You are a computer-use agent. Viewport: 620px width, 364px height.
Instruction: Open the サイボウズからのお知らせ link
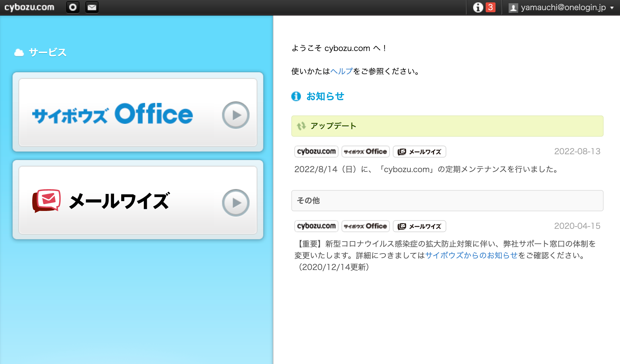tap(471, 255)
